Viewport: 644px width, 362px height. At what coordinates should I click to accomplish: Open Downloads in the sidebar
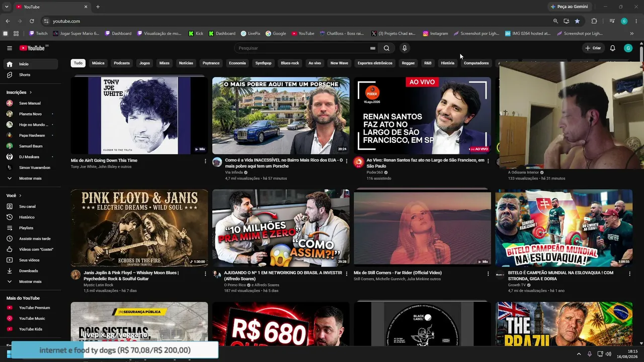31,271
